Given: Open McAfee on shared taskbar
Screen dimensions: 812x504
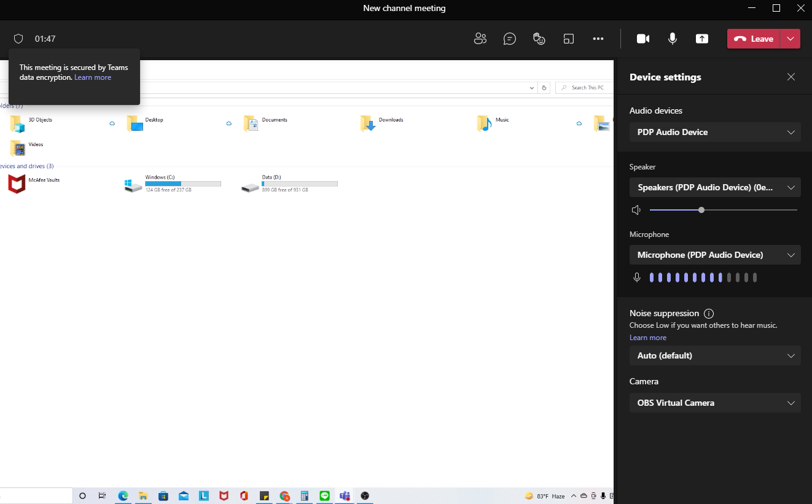Looking at the screenshot, I should pyautogui.click(x=224, y=496).
